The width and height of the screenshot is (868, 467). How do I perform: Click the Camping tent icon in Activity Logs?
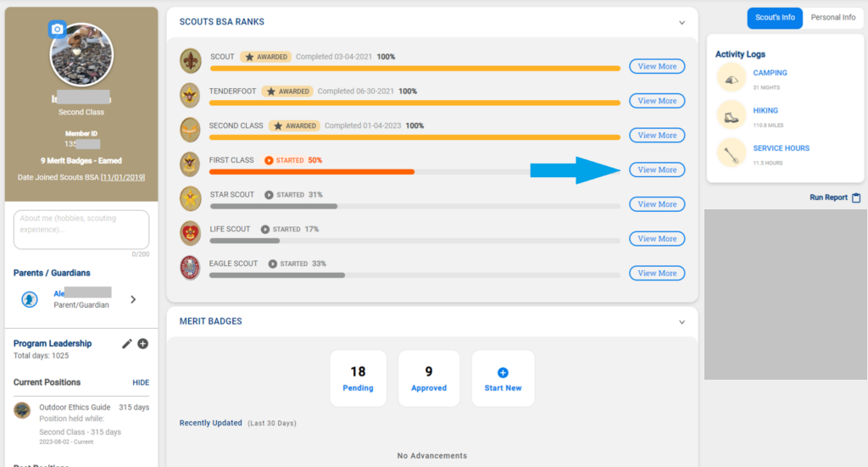(732, 78)
